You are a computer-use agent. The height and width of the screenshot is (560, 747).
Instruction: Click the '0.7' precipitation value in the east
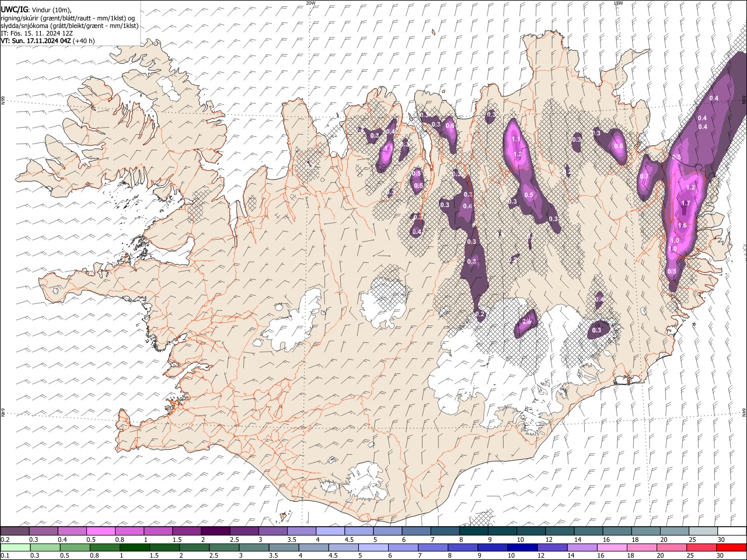point(644,176)
